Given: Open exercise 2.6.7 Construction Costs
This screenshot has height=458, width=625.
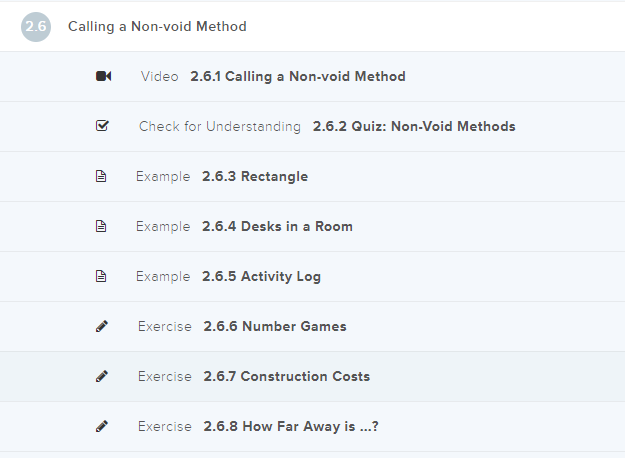Looking at the screenshot, I should (x=286, y=376).
